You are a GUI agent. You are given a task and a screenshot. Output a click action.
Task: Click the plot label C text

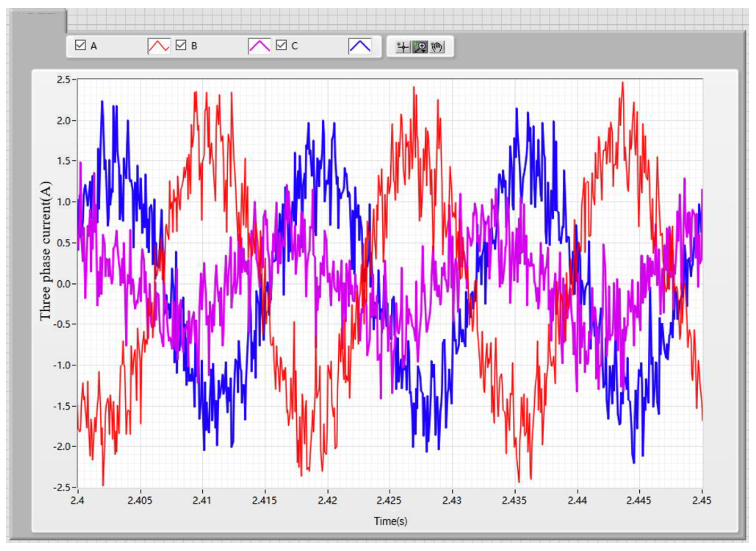click(294, 46)
